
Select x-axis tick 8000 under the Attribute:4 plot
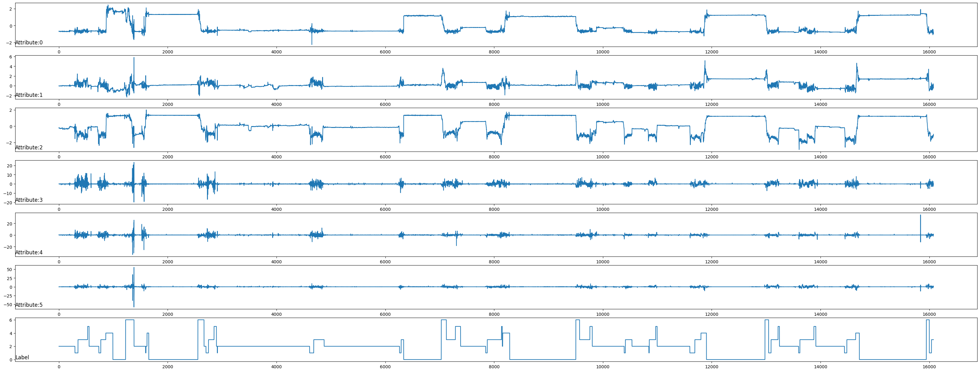click(494, 262)
